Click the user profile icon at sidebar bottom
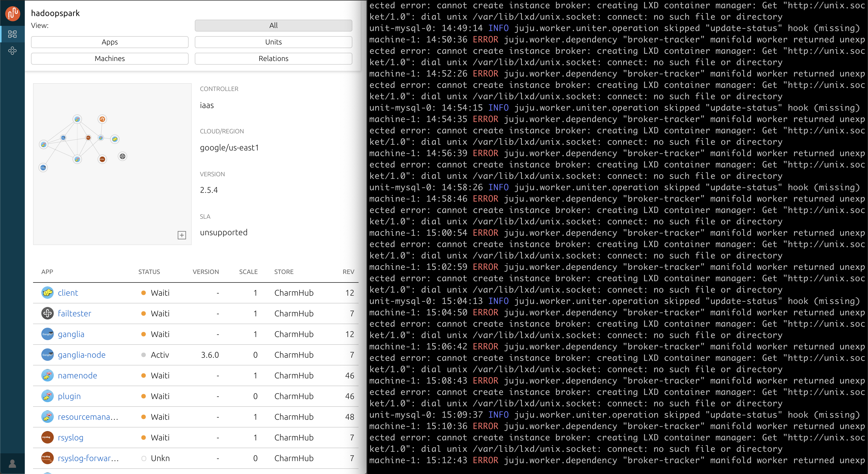The image size is (868, 474). tap(12, 464)
